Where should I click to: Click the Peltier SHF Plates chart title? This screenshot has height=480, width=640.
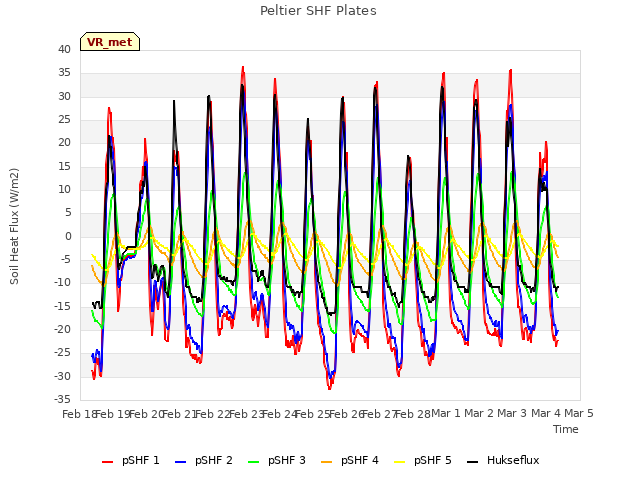pos(318,11)
